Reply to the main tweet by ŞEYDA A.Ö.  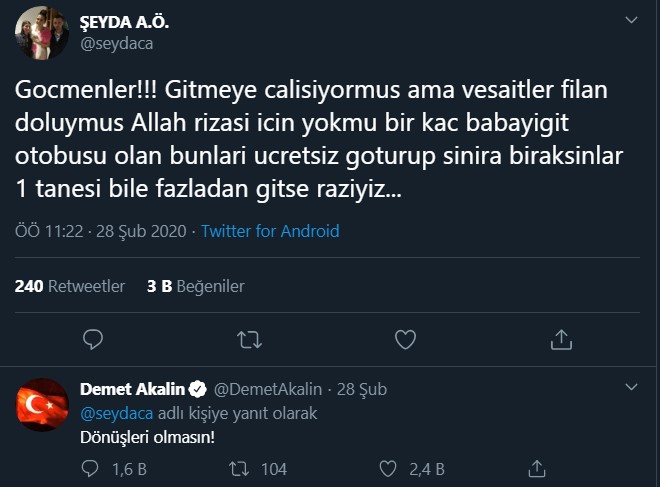[x=93, y=339]
